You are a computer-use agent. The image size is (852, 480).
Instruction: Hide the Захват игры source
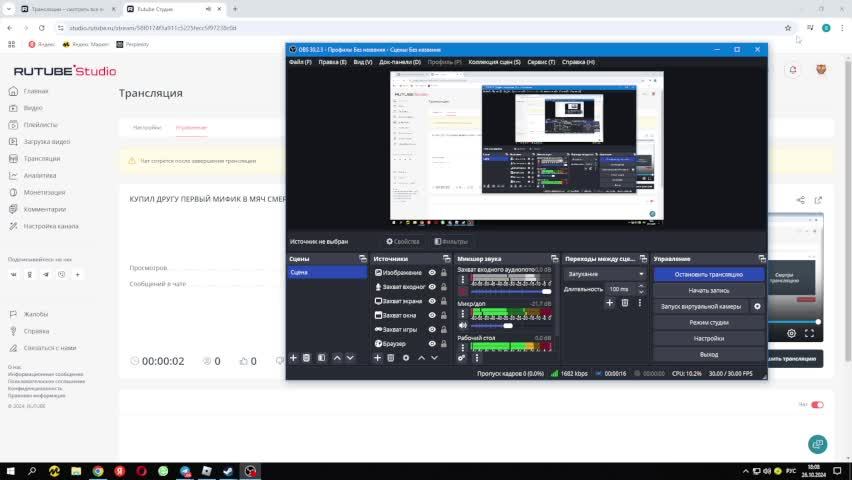click(x=432, y=329)
